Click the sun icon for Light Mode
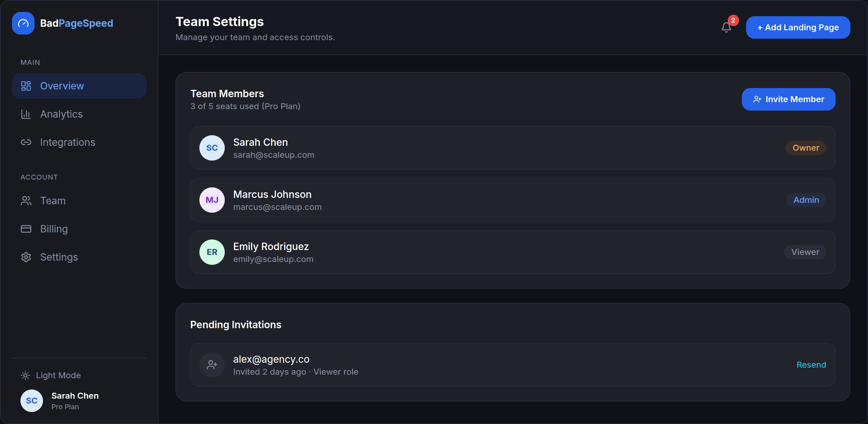The width and height of the screenshot is (868, 424). tap(25, 375)
